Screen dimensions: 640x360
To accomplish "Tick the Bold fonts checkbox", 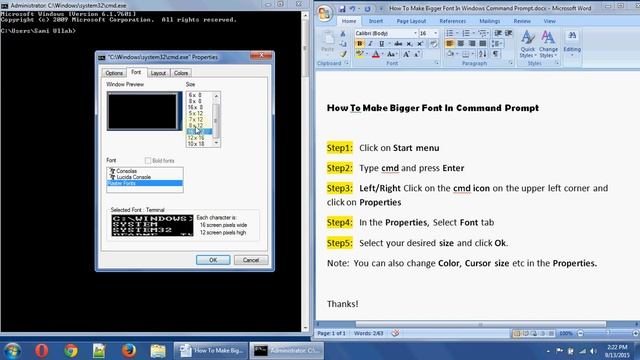I will 148,160.
